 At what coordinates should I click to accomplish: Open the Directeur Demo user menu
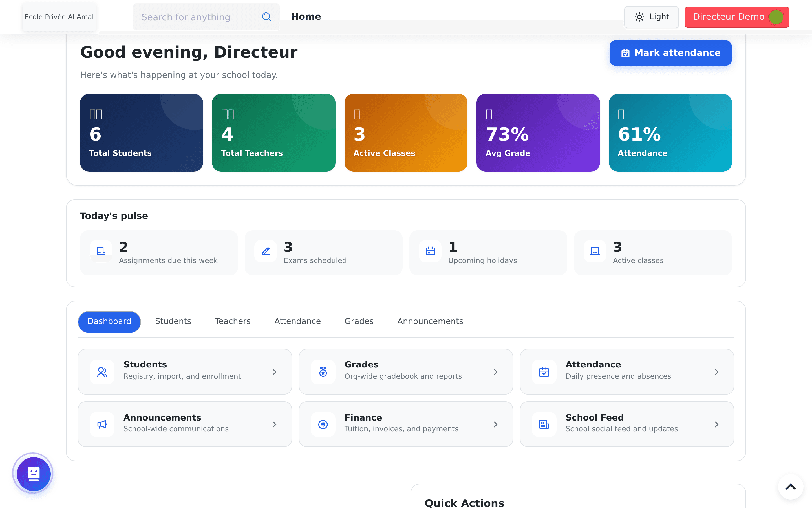(737, 17)
